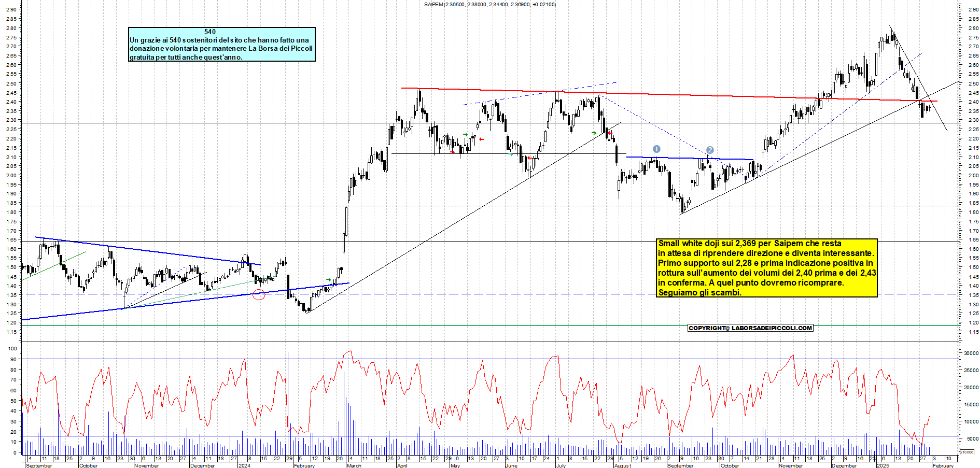Click the '540' heading in the cyan box
The width and height of the screenshot is (980, 468).
click(210, 32)
